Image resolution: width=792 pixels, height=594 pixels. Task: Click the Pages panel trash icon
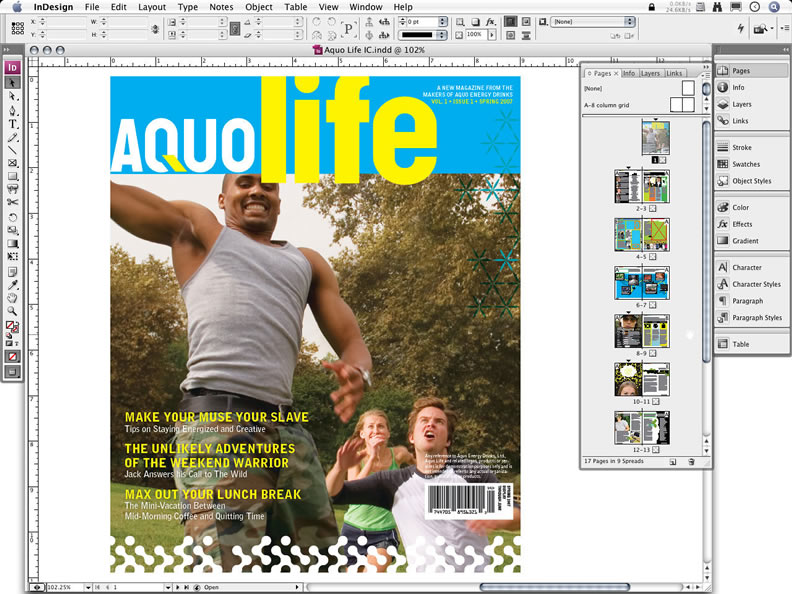(x=691, y=462)
